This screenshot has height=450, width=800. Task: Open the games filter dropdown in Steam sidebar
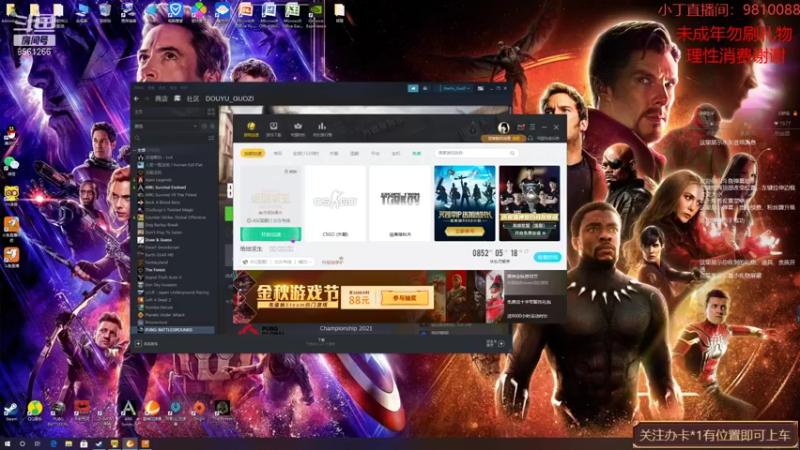[166, 126]
